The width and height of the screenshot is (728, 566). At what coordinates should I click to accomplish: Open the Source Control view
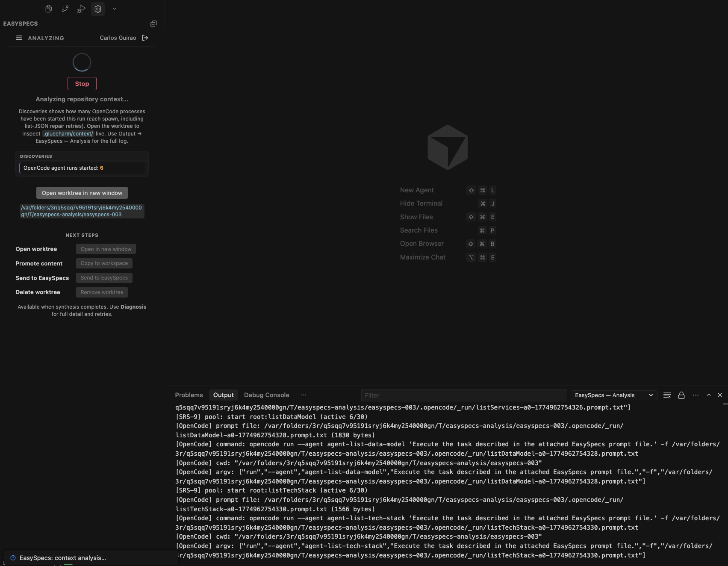65,9
